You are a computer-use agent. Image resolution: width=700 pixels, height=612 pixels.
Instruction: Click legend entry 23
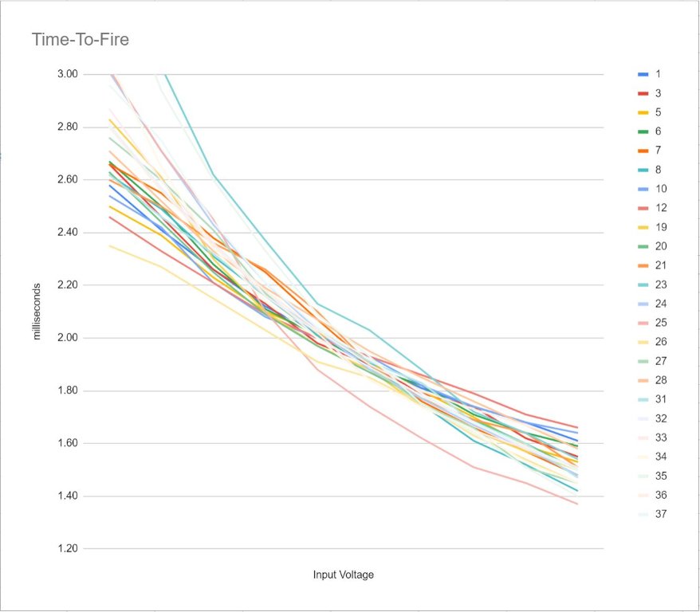(x=661, y=284)
